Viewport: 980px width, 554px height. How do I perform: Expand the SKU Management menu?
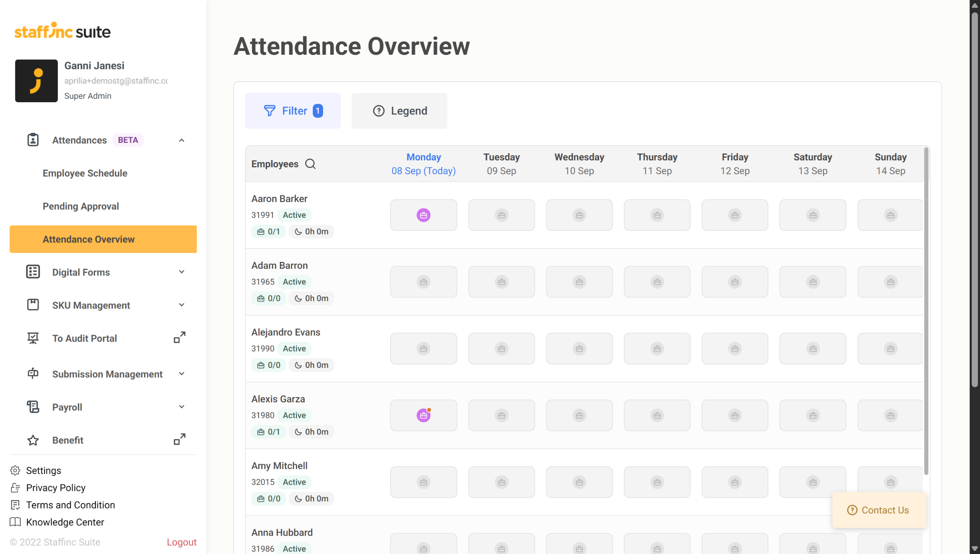tap(182, 305)
